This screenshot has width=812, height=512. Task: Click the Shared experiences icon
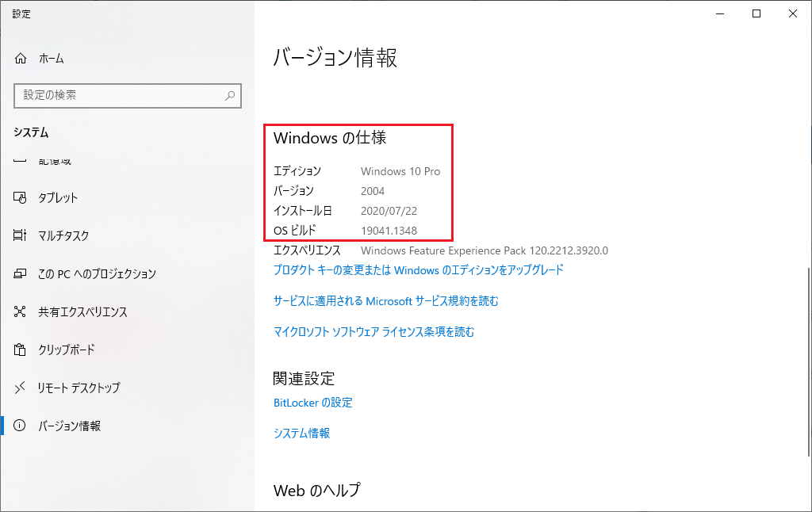21,311
